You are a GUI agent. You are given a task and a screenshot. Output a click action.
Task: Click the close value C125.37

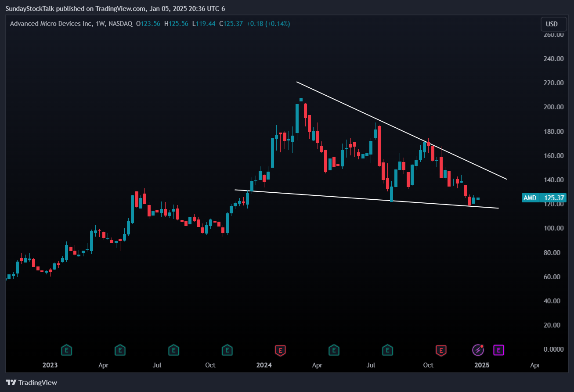[231, 24]
